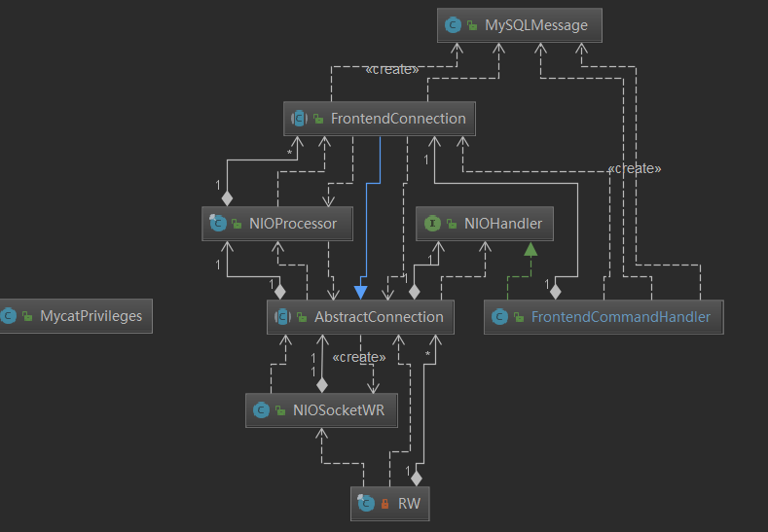Click the NIOProcessor class icon
Image resolution: width=768 pixels, height=532 pixels.
[x=217, y=223]
